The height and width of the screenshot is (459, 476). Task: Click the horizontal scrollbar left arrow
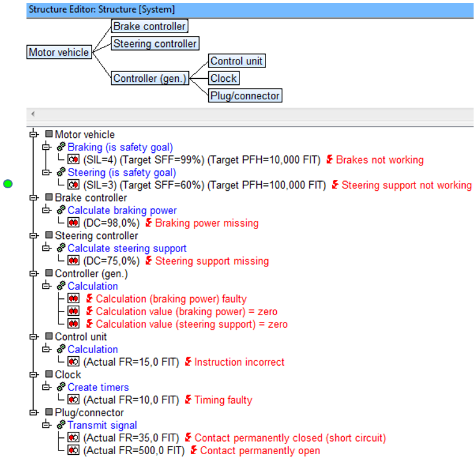[32, 114]
